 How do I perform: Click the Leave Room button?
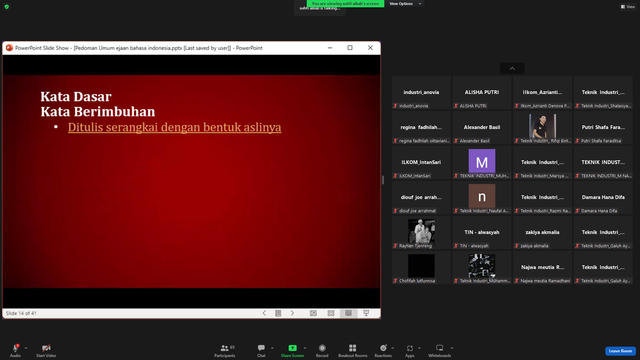coord(620,351)
